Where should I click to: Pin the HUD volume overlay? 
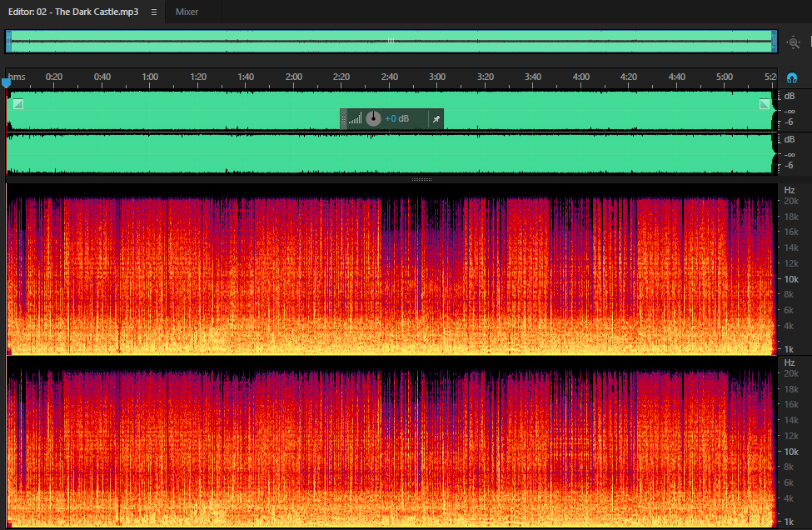point(436,119)
